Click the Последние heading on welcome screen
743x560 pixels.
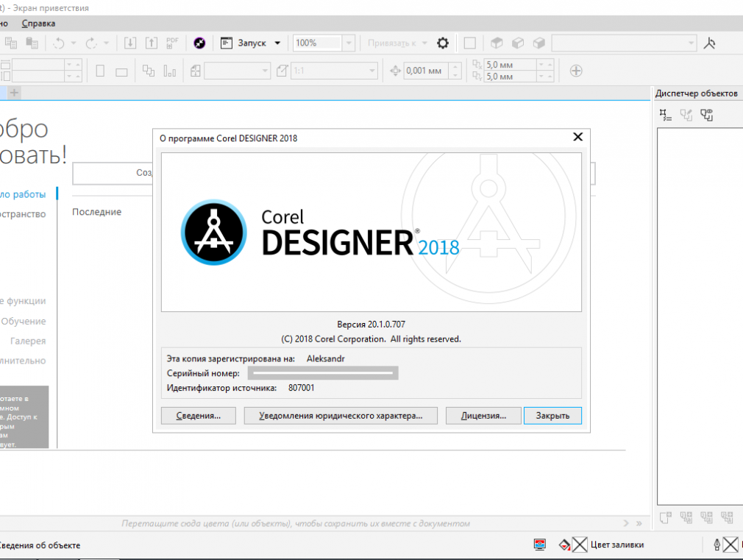tap(96, 212)
